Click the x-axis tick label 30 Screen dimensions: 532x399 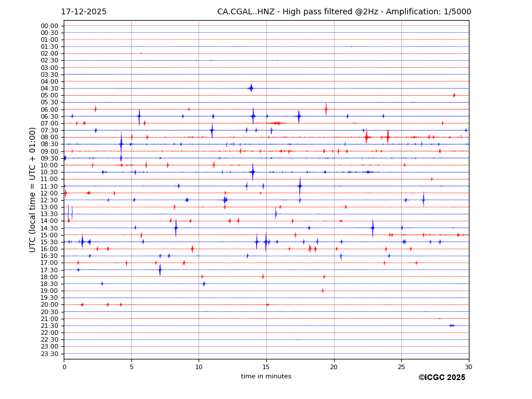(x=469, y=367)
